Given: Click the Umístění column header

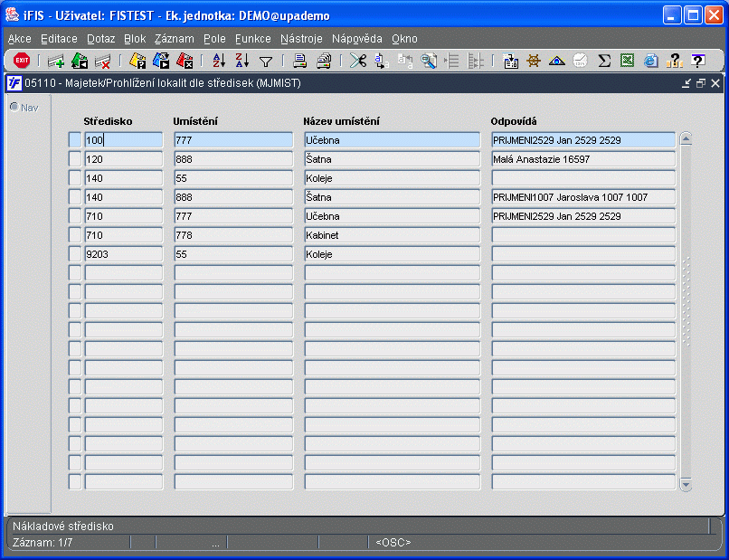Looking at the screenshot, I should pos(195,121).
